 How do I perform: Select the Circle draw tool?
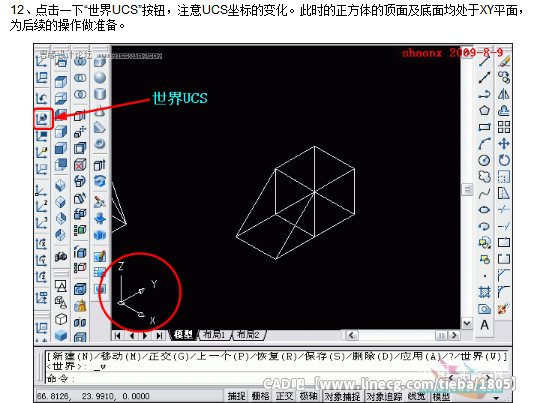click(484, 160)
